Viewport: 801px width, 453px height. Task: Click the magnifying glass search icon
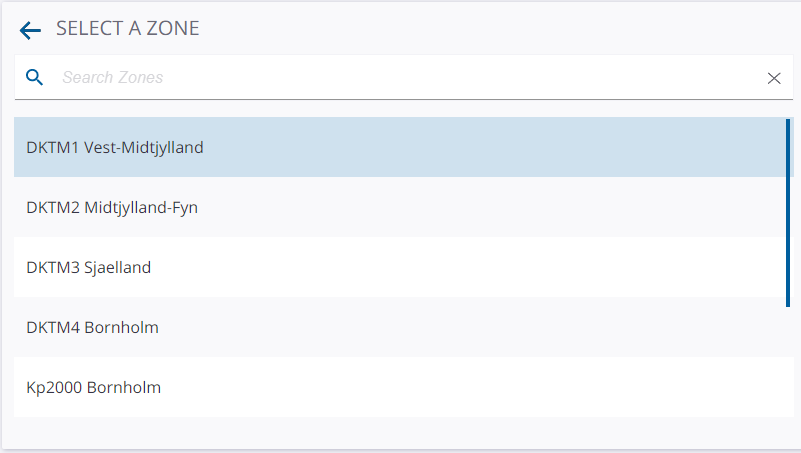tap(34, 78)
